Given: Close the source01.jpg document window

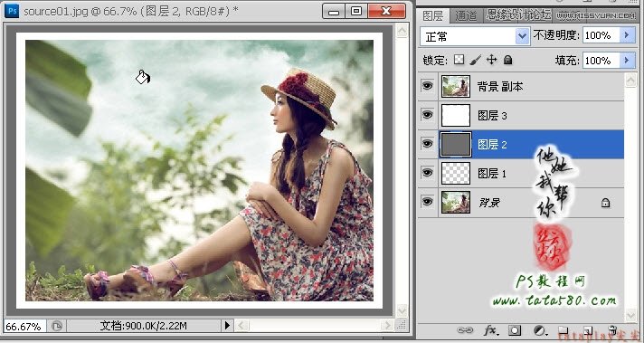Looking at the screenshot, I should (x=386, y=11).
